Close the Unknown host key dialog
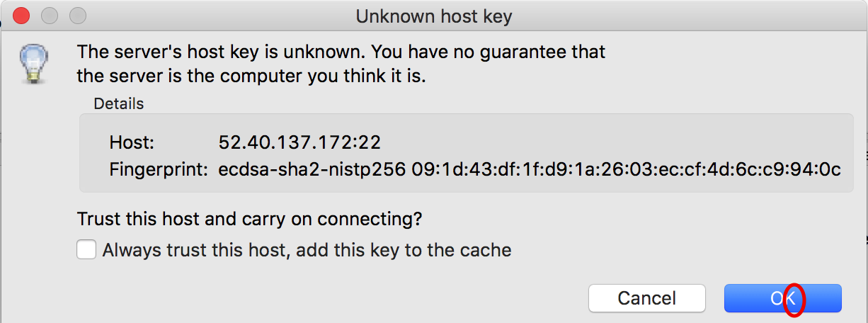The height and width of the screenshot is (323, 868). 22,15
